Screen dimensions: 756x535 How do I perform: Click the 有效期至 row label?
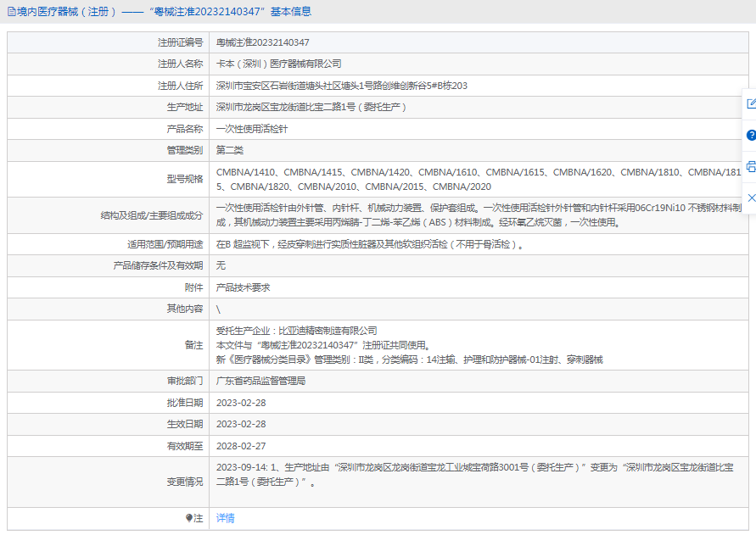[185, 446]
